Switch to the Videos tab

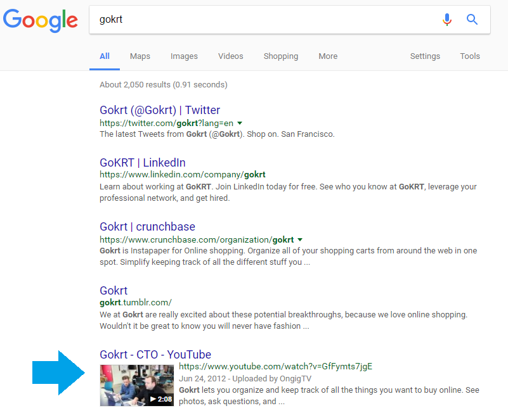tap(231, 56)
